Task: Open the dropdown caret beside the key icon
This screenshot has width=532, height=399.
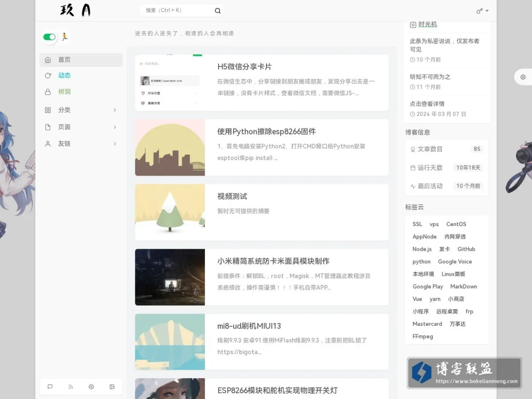Action: (x=487, y=11)
